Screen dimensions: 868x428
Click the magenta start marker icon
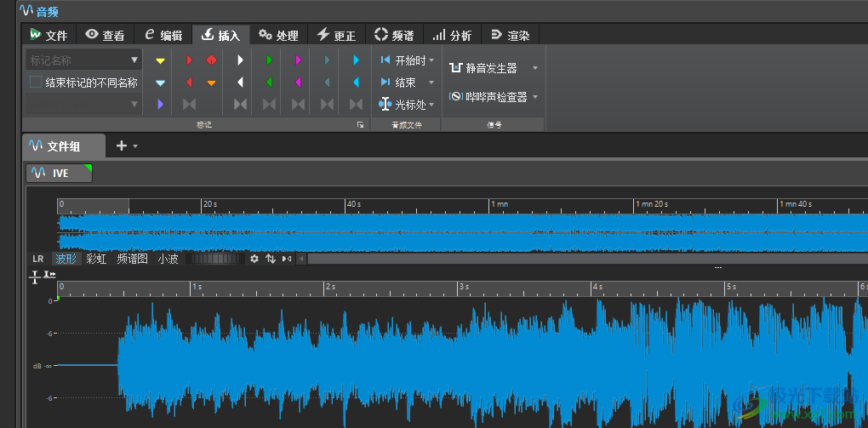(298, 61)
